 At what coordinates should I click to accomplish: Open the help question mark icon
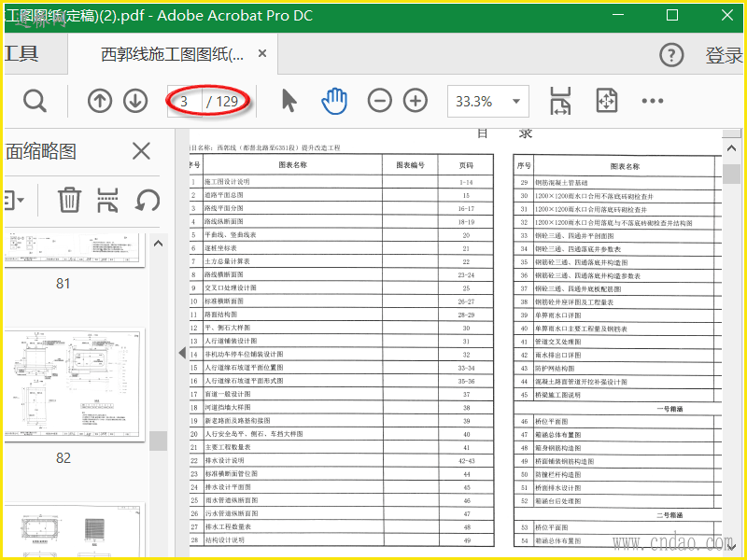671,55
